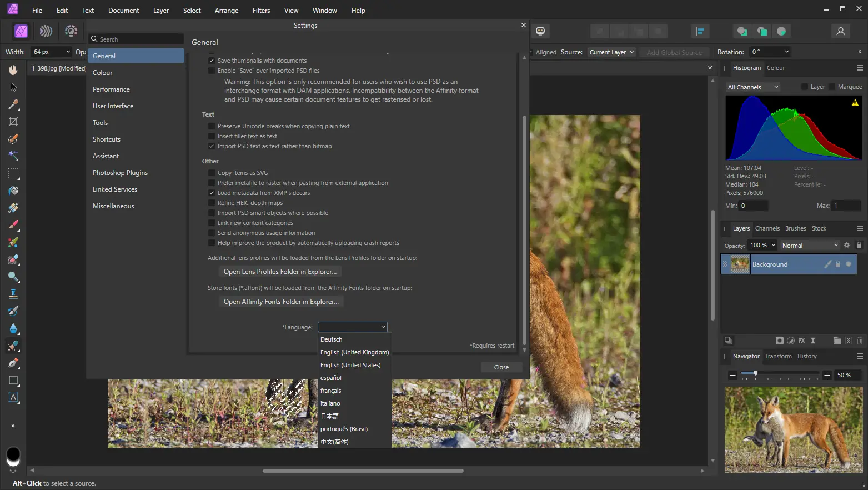Select the Artistic Text tool
The width and height of the screenshot is (868, 490).
[13, 398]
